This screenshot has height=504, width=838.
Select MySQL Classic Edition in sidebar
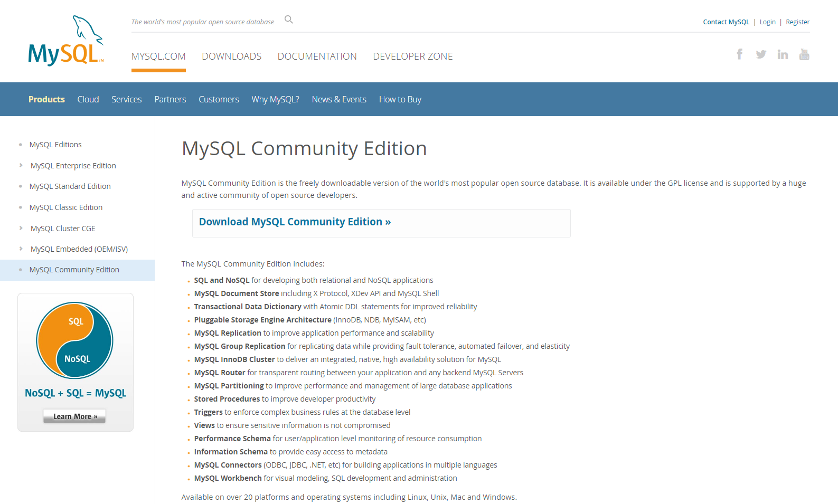tap(66, 207)
